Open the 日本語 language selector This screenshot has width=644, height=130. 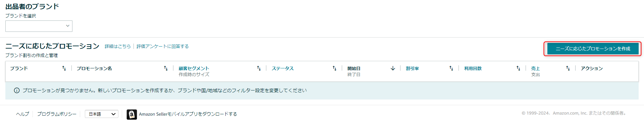click(x=102, y=114)
